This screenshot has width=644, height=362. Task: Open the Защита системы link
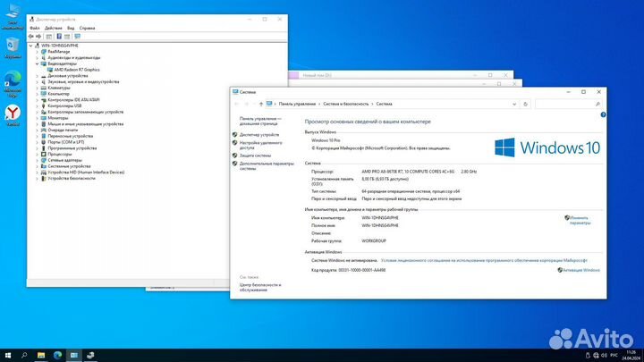click(255, 156)
